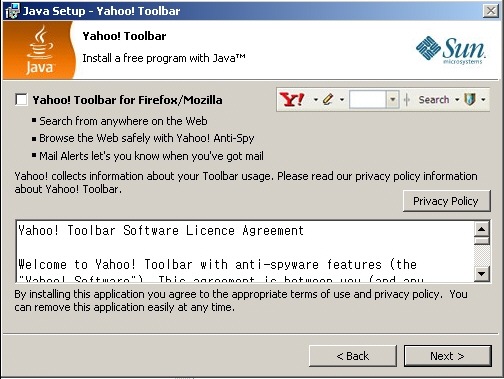The width and height of the screenshot is (504, 379).
Task: Click the toolbar separator grip icon
Action: 406,99
